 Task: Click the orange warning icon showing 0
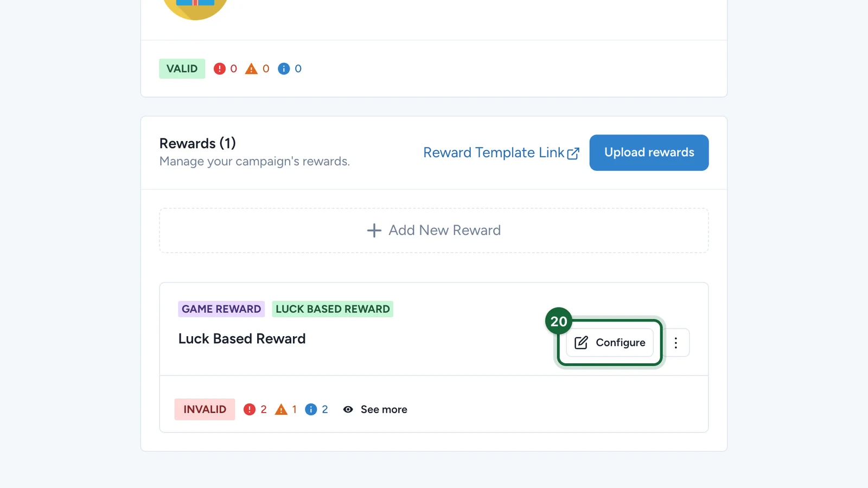251,69
